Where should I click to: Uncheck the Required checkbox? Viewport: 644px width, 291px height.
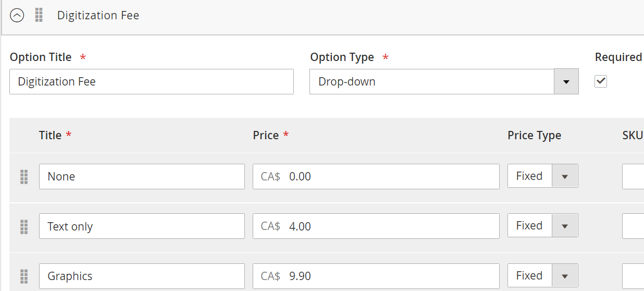click(601, 81)
